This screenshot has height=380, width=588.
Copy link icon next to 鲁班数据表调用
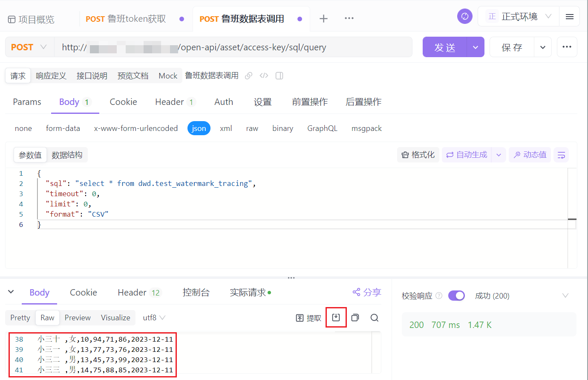(x=249, y=75)
